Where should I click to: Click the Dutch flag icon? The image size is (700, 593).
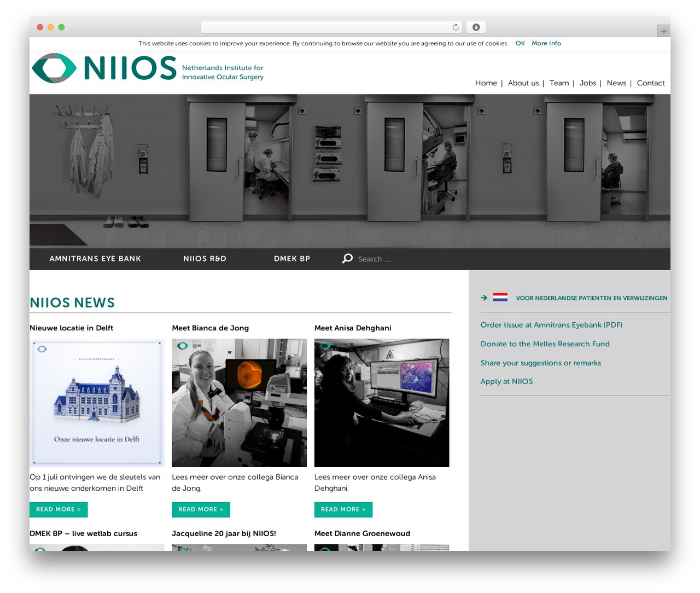(x=500, y=298)
